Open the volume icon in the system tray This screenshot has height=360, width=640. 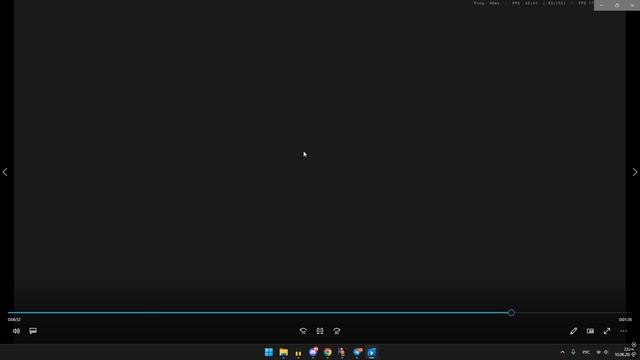[606, 352]
